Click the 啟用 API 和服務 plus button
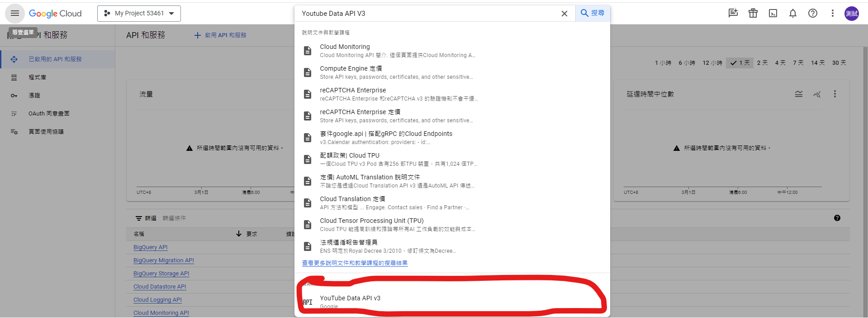Viewport: 868px width, 318px height. point(220,35)
